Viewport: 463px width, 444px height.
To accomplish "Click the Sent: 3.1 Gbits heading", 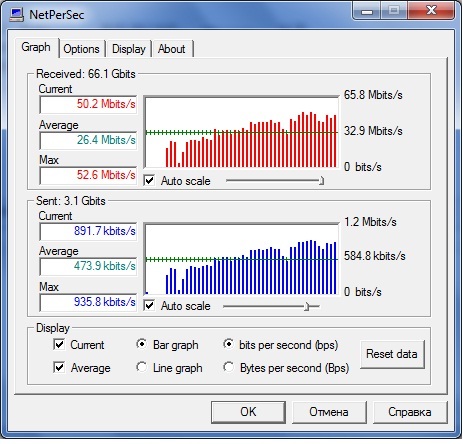I will coord(71,201).
